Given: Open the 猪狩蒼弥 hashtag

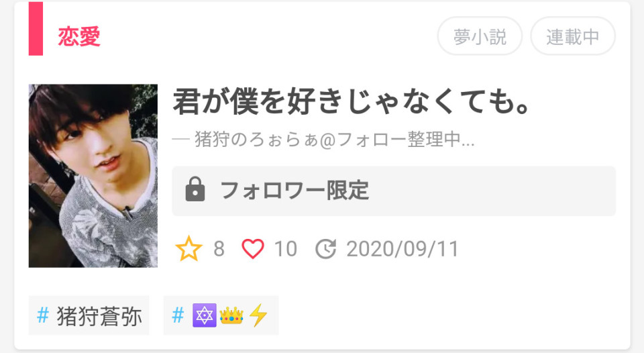Looking at the screenshot, I should tap(89, 315).
